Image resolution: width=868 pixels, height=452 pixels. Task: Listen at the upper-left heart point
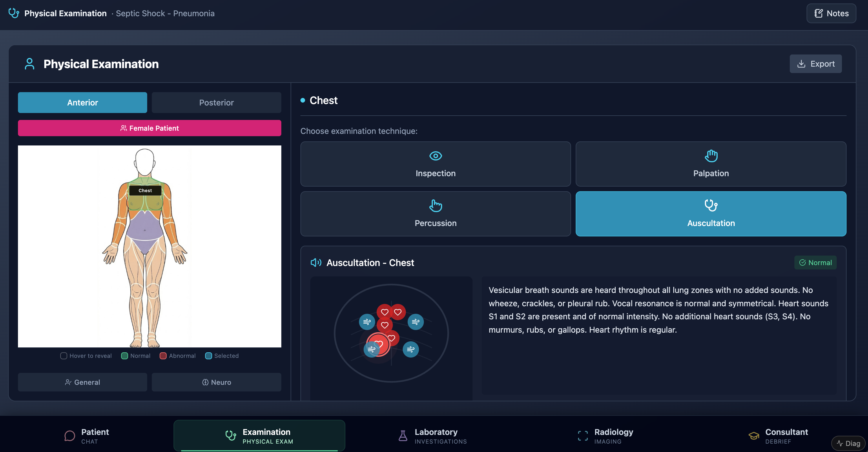click(384, 312)
